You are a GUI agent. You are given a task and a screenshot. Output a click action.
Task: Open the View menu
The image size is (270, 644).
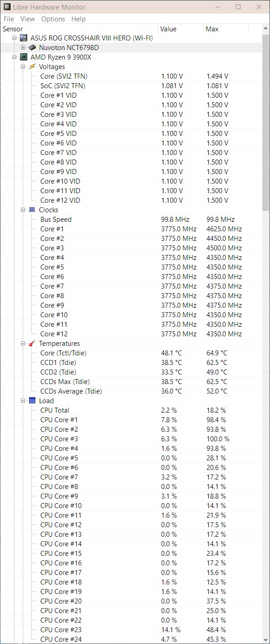tap(28, 19)
